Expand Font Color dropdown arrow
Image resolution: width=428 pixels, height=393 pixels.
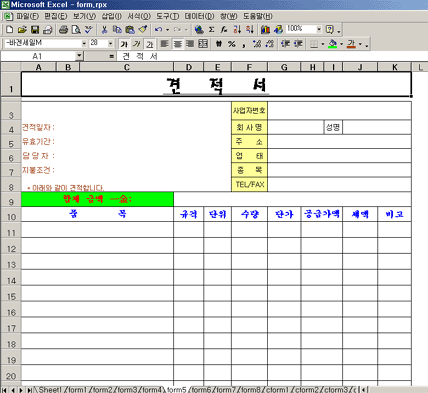[360, 44]
